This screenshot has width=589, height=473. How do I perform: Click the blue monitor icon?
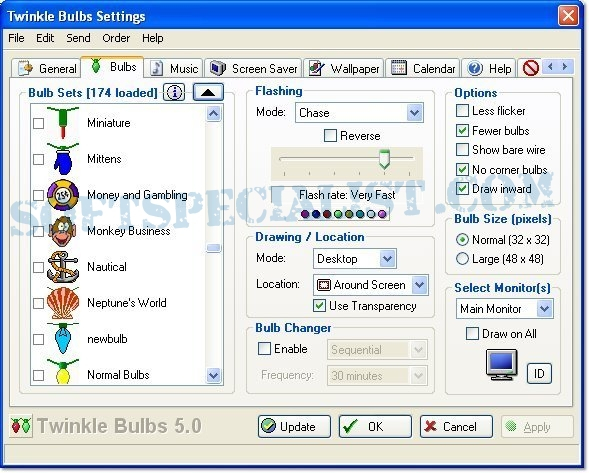tap(501, 365)
